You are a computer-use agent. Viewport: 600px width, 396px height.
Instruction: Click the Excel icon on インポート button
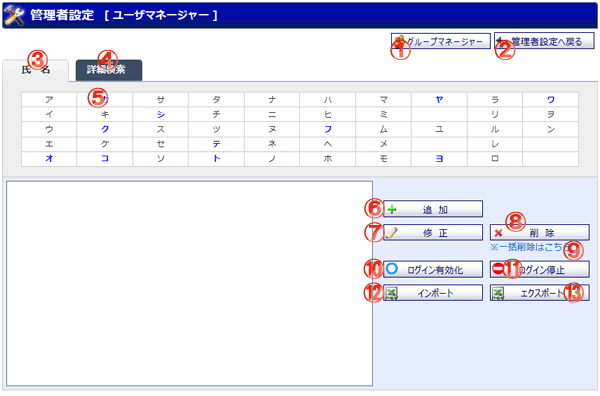pos(391,293)
